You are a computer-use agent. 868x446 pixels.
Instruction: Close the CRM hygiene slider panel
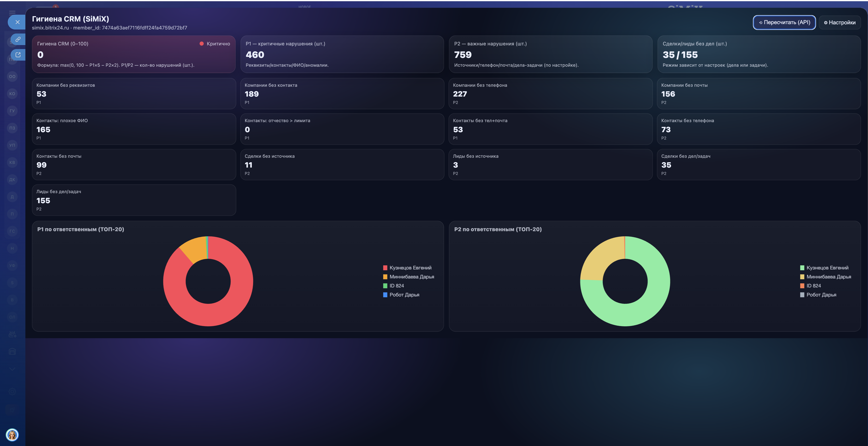click(x=18, y=22)
